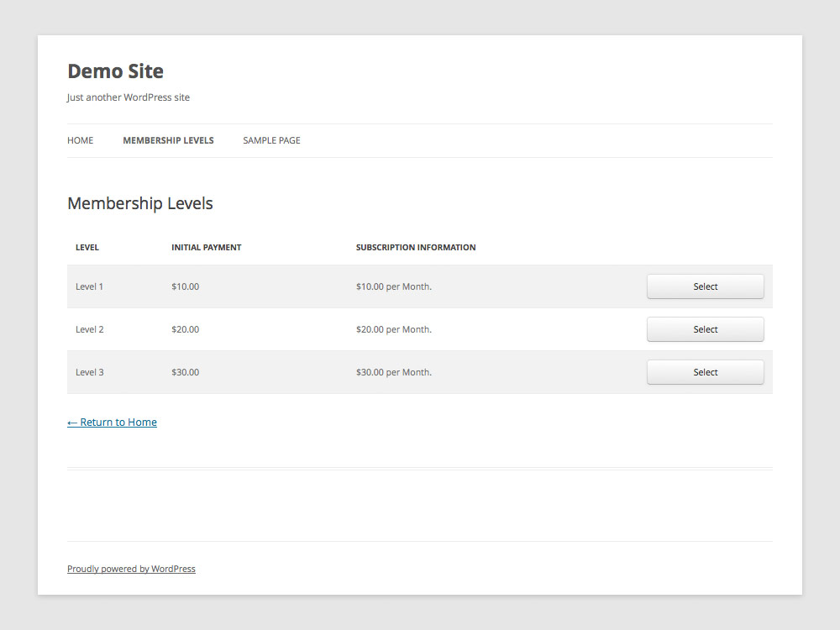Click the $20.00 initial payment cell
840x630 pixels.
[x=186, y=329]
